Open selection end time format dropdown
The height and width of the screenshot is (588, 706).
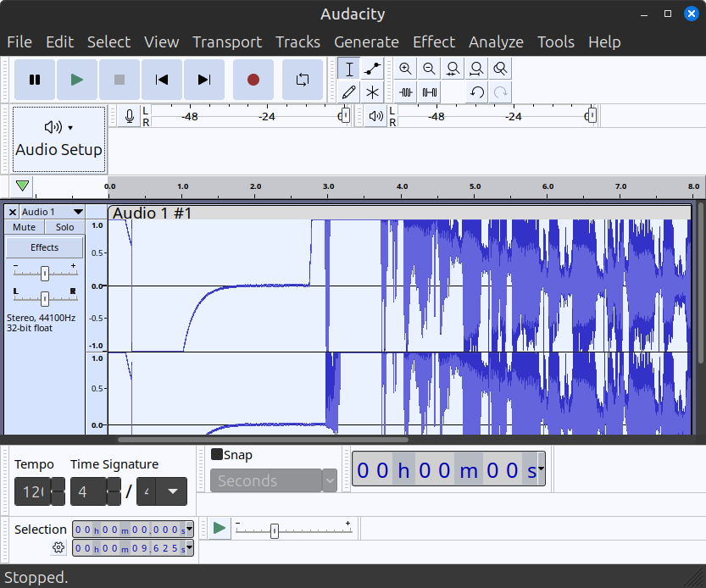[x=190, y=548]
